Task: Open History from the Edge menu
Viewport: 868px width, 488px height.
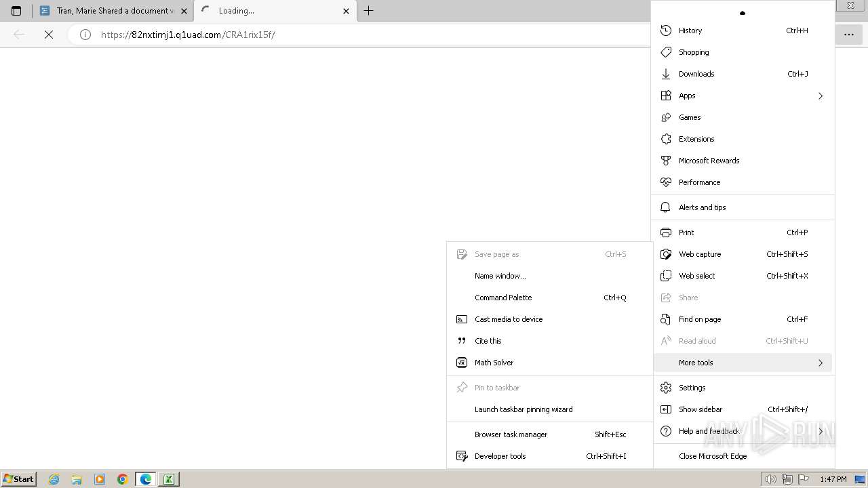Action: click(743, 30)
